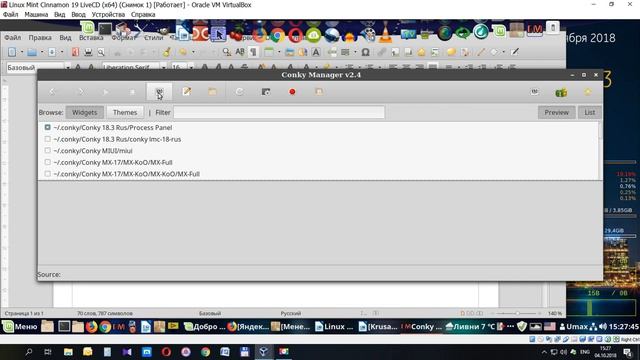Screen dimensions: 640x360
Task: Check the MX-KoO/MX-KoO/MX-Full widget checkbox
Action: 48,174
